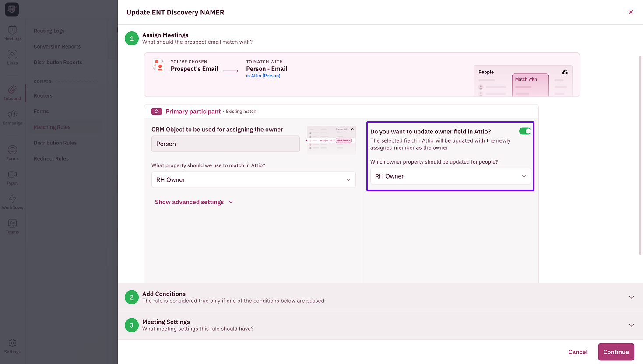Open Meetings in the left sidebar
The height and width of the screenshot is (364, 643).
point(12,33)
